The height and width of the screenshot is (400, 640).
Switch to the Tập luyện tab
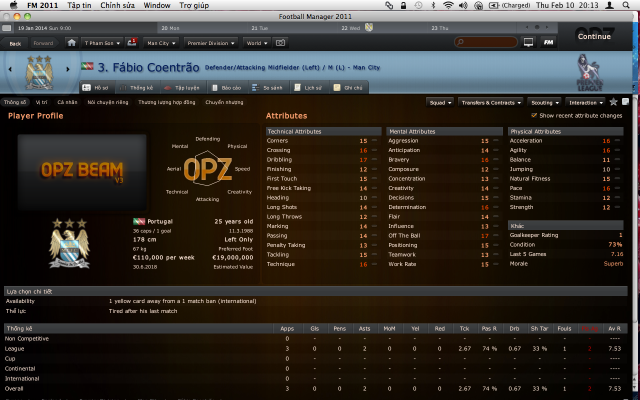point(182,88)
